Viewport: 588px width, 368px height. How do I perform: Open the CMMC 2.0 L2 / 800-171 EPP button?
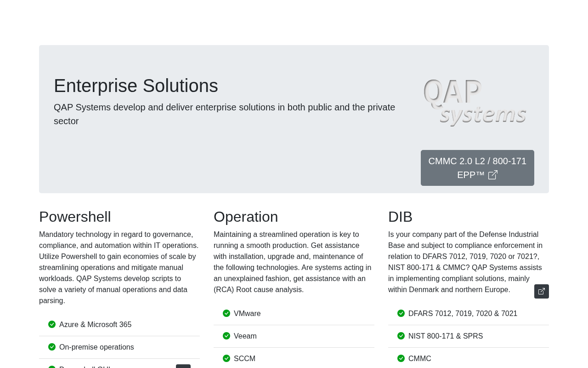pyautogui.click(x=477, y=168)
